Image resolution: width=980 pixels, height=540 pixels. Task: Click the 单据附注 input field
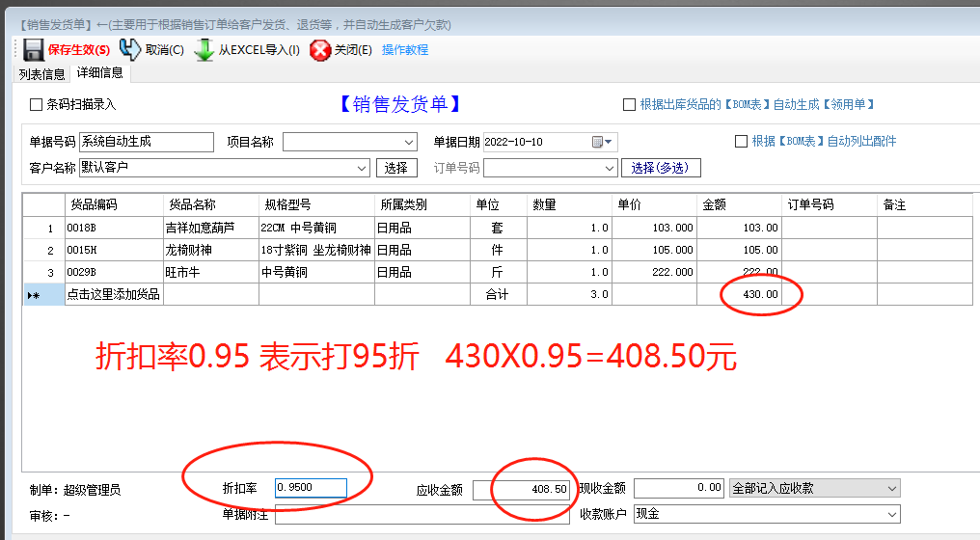click(x=422, y=515)
